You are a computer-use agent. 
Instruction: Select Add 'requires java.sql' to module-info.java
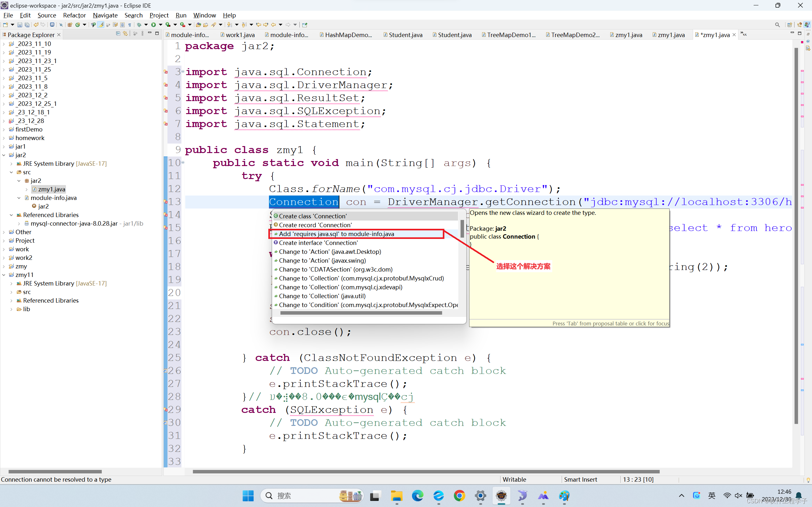tap(337, 234)
